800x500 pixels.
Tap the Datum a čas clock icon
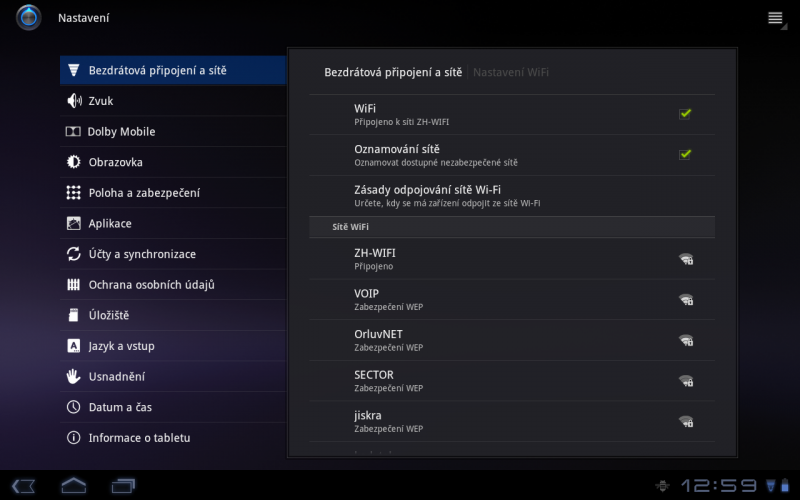point(73,407)
